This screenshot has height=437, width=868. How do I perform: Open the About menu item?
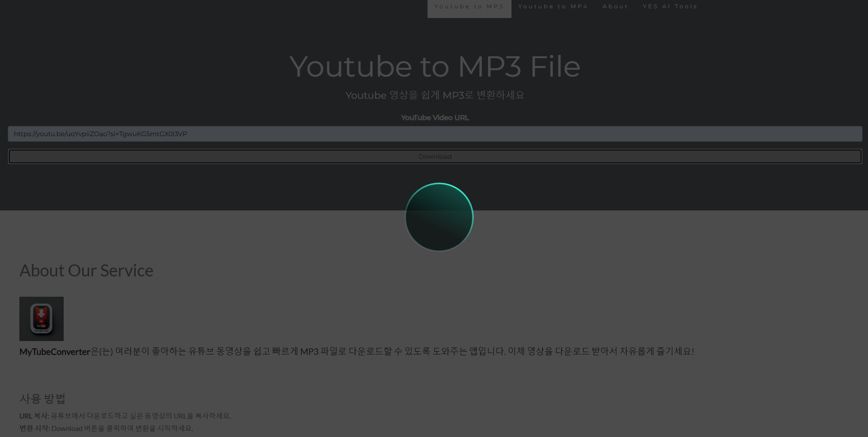pos(615,6)
